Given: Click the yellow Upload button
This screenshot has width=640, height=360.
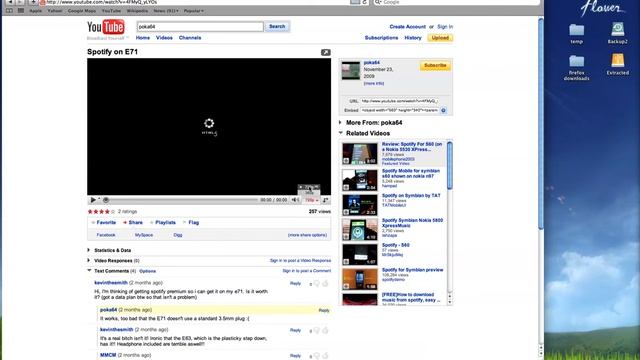Looking at the screenshot, I should coord(440,38).
